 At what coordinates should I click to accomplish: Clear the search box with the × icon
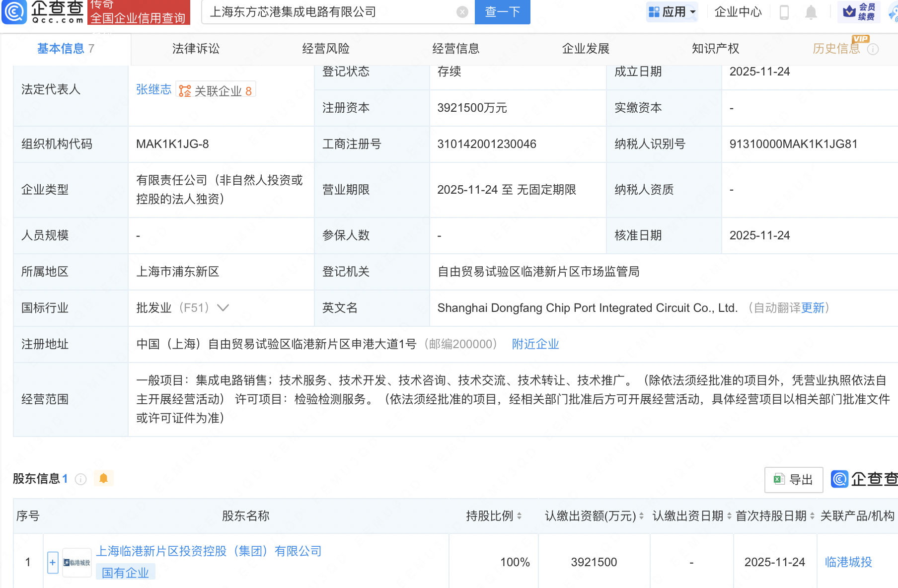coord(461,12)
